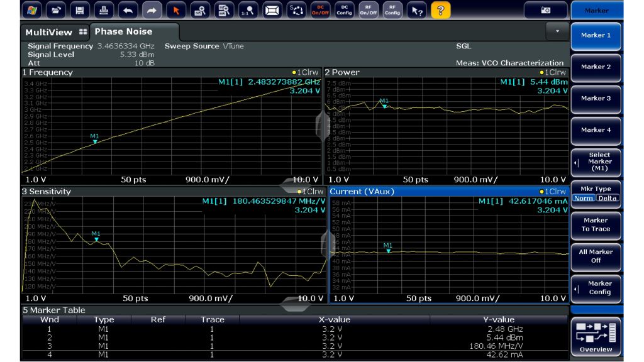Toggle the DC On/Off button
The height and width of the screenshot is (362, 644).
(x=320, y=10)
